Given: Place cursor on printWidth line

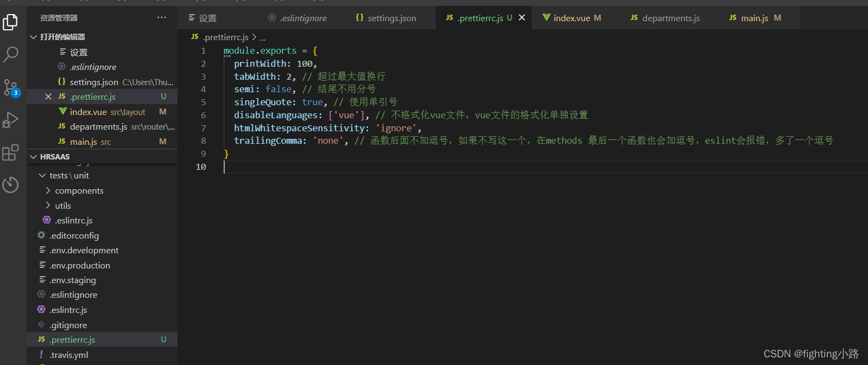Looking at the screenshot, I should pos(275,63).
